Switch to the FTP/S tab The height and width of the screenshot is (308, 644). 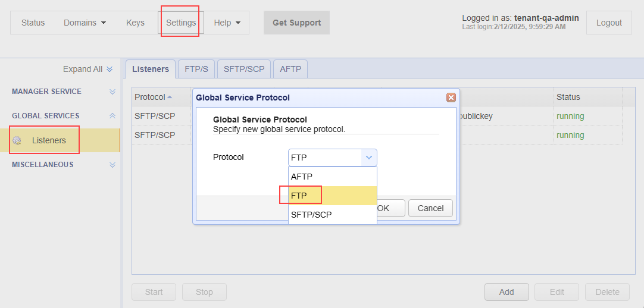(x=196, y=69)
